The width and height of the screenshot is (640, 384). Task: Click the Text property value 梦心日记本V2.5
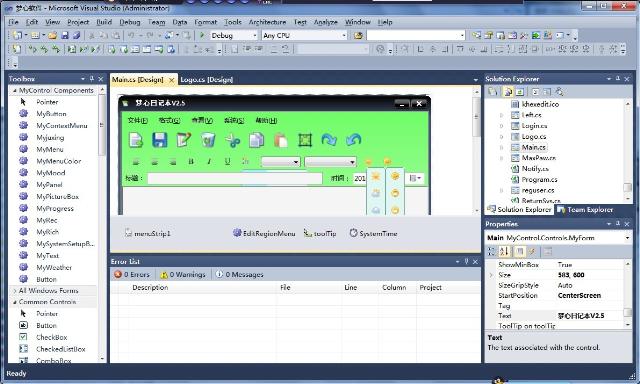coord(580,315)
